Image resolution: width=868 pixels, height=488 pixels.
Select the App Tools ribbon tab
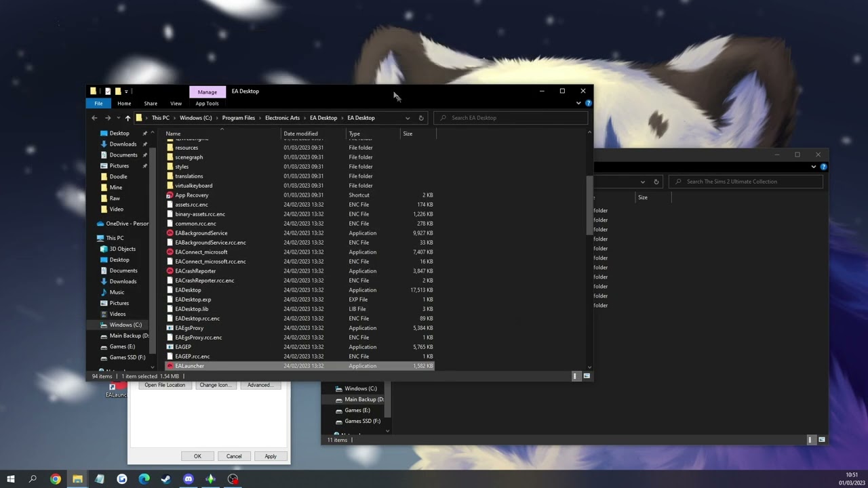[207, 104]
